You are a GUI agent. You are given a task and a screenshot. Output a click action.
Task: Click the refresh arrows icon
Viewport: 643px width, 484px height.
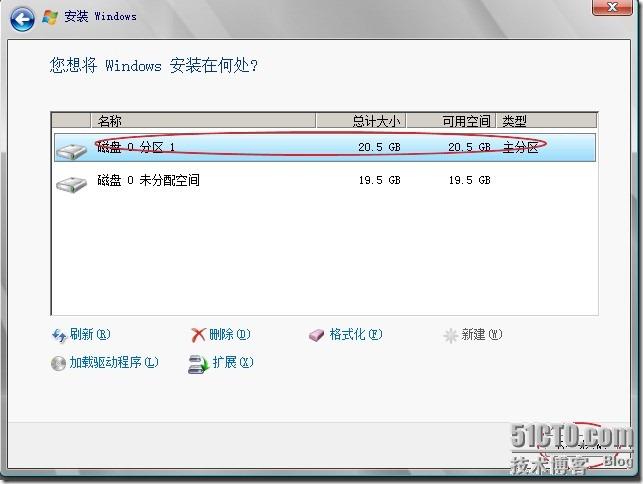pyautogui.click(x=59, y=336)
